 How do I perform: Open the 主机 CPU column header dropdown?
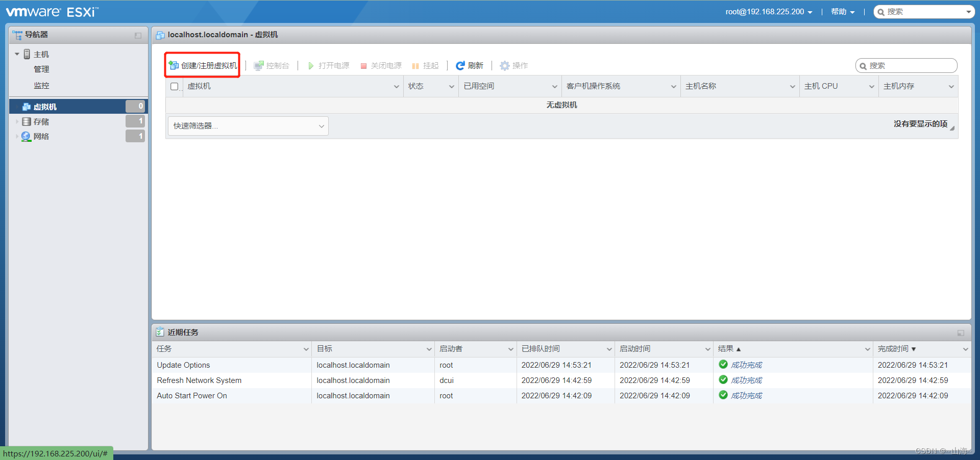pos(871,87)
